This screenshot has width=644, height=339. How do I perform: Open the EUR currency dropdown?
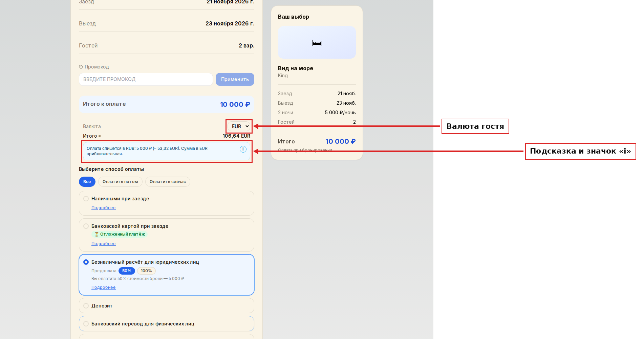click(239, 126)
